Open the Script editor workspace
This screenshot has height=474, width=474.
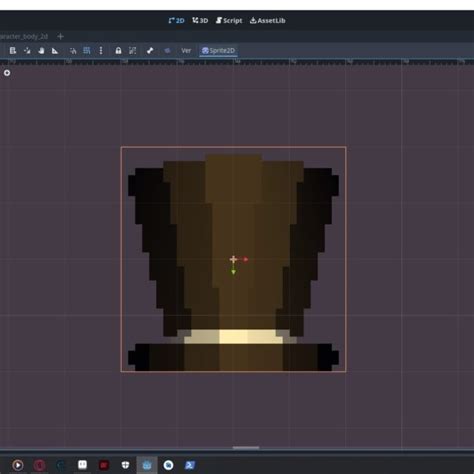(x=229, y=21)
